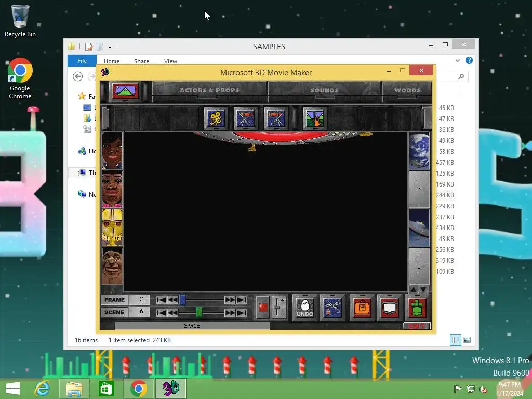This screenshot has width=532, height=399.
Task: Open the green map icon
Action: [417, 307]
